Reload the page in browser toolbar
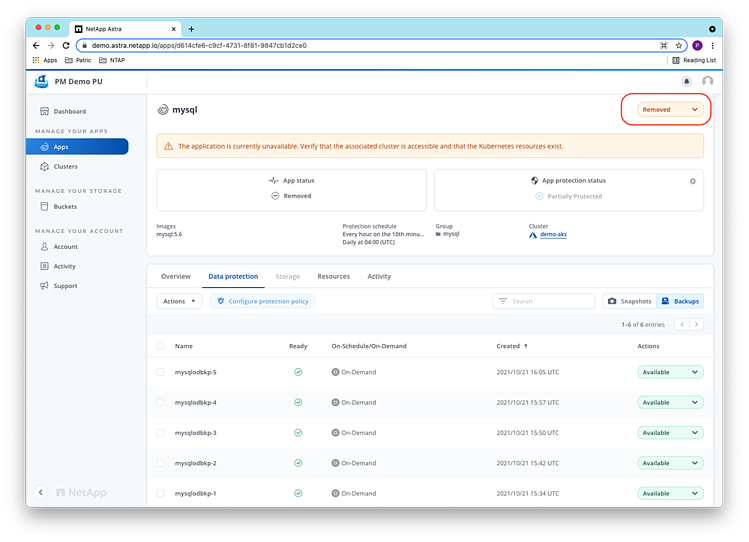 (x=66, y=45)
